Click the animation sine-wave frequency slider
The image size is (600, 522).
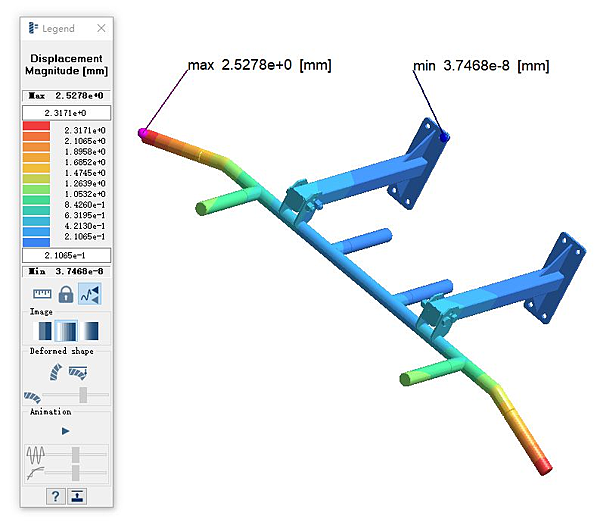click(76, 455)
